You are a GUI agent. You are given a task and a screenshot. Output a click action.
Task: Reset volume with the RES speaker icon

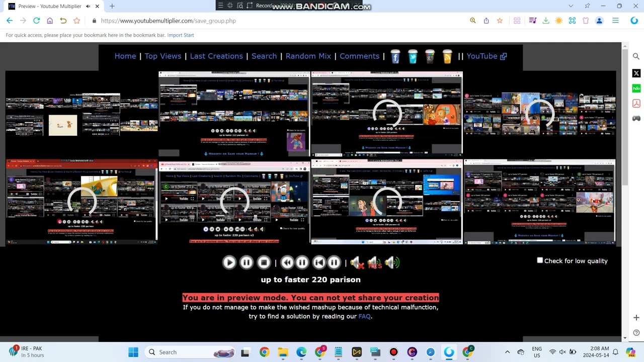click(375, 262)
